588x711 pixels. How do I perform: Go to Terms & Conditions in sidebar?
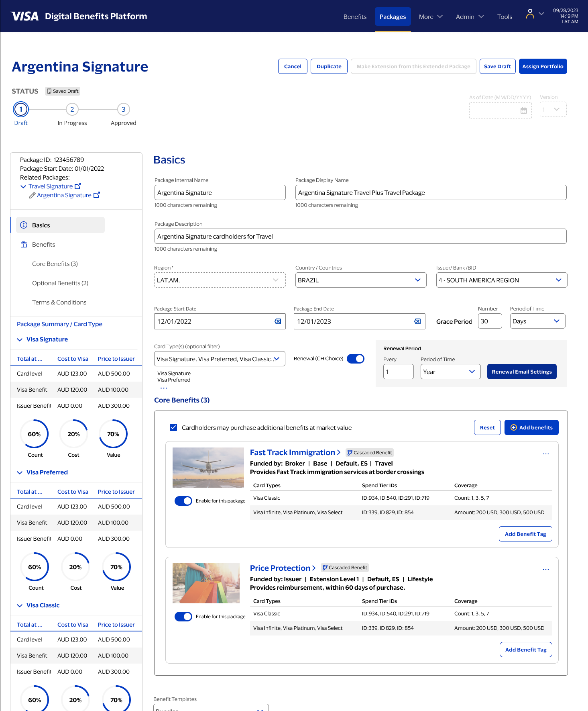(59, 302)
